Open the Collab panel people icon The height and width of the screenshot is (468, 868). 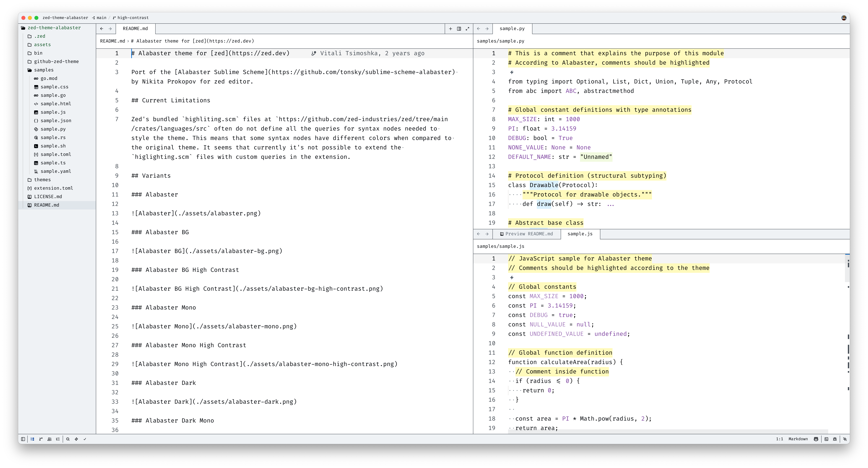50,439
